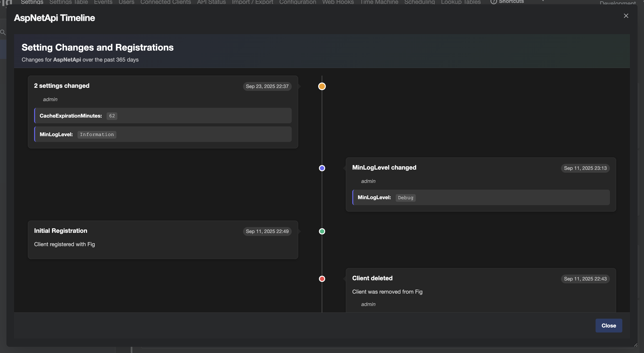Click the Debug value chip
Screen dimensions: 644x353
[405, 197]
